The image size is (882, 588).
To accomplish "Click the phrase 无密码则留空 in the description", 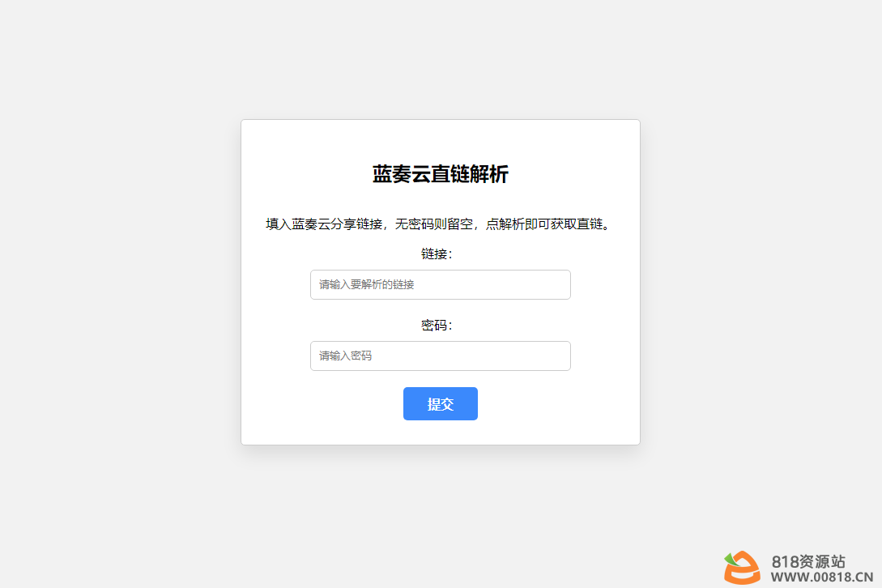I will click(x=433, y=224).
